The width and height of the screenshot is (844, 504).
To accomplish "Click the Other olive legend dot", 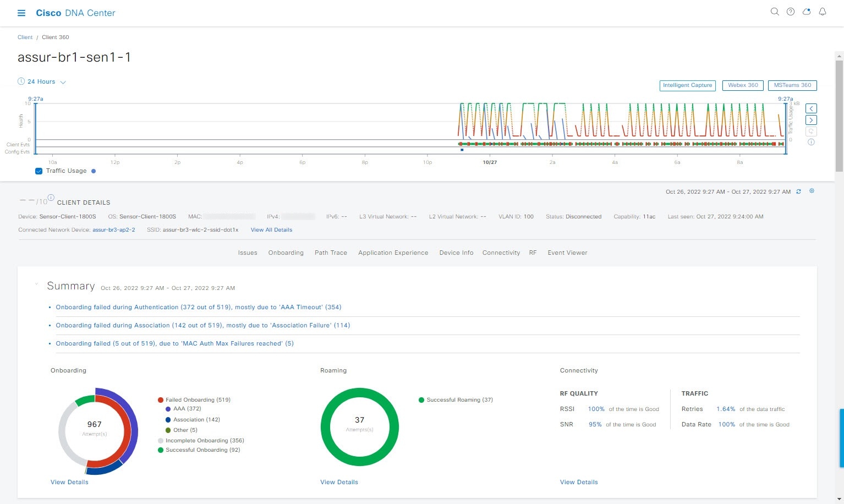I will (x=168, y=430).
